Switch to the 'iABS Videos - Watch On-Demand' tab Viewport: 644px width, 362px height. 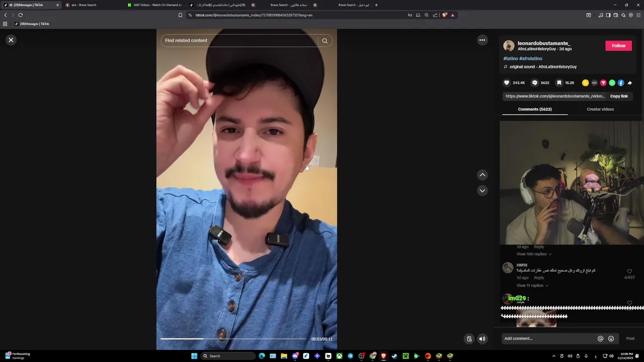pyautogui.click(x=155, y=5)
